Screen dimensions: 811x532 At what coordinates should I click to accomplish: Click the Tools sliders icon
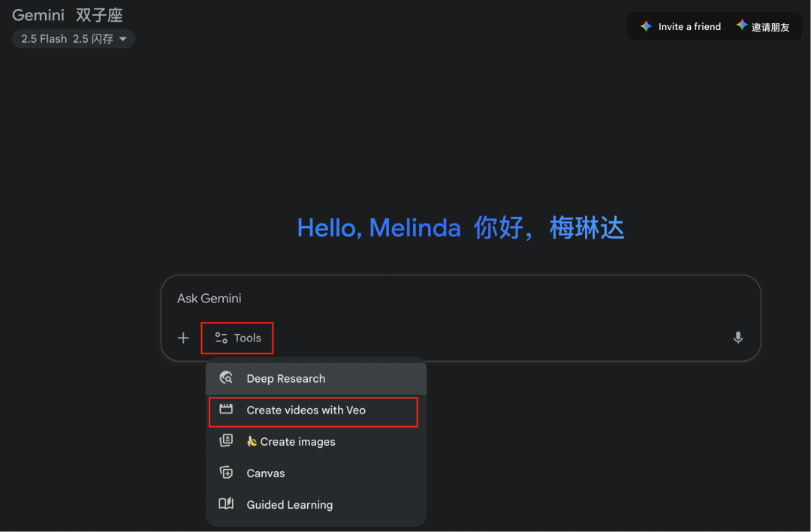pos(221,338)
